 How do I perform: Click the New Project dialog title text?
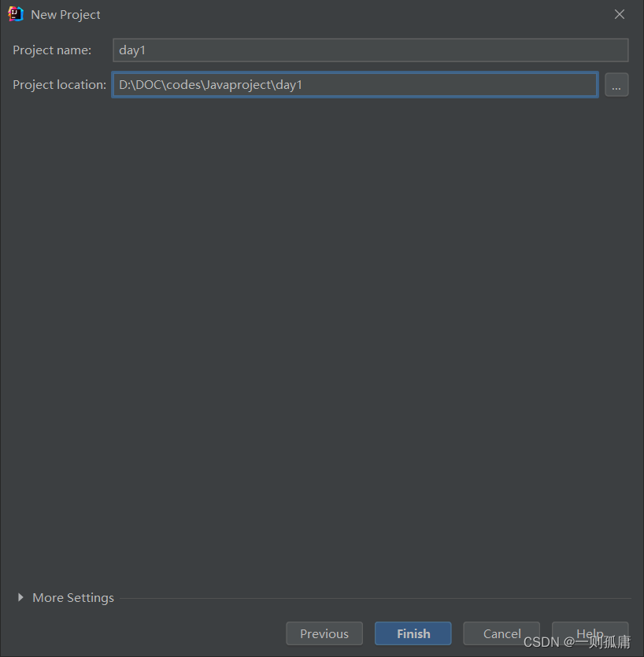(x=65, y=14)
